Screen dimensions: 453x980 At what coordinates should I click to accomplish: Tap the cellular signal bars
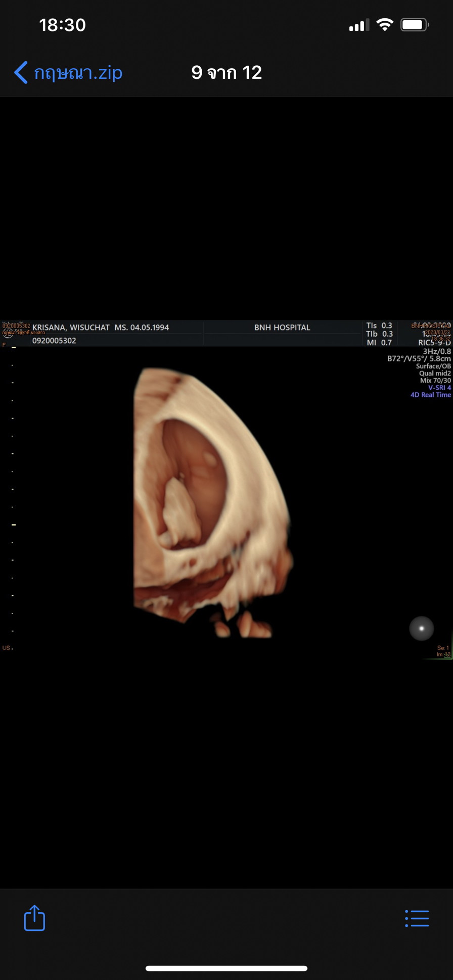(358, 25)
